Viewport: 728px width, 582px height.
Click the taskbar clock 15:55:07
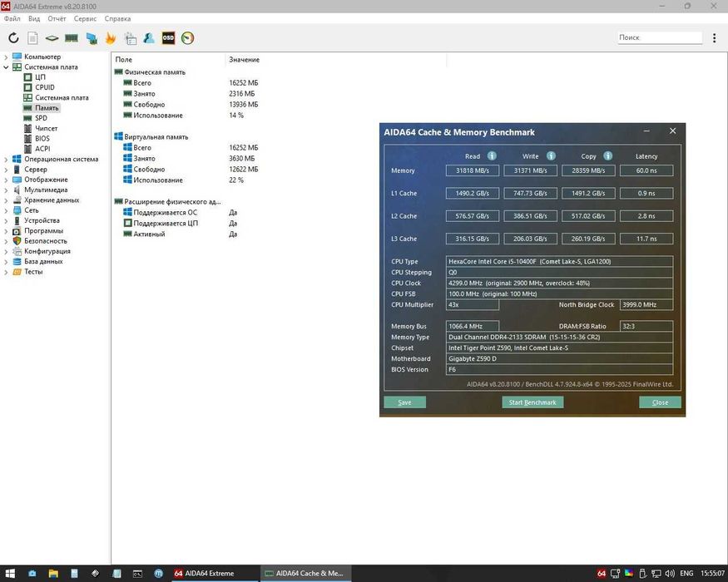point(713,573)
